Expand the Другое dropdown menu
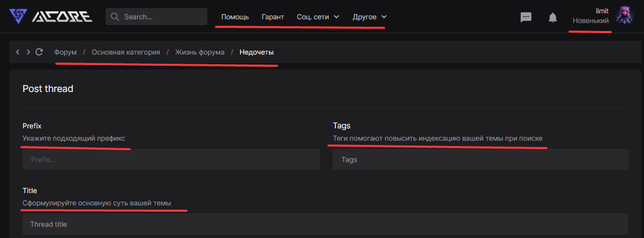The height and width of the screenshot is (238, 644). tap(370, 17)
